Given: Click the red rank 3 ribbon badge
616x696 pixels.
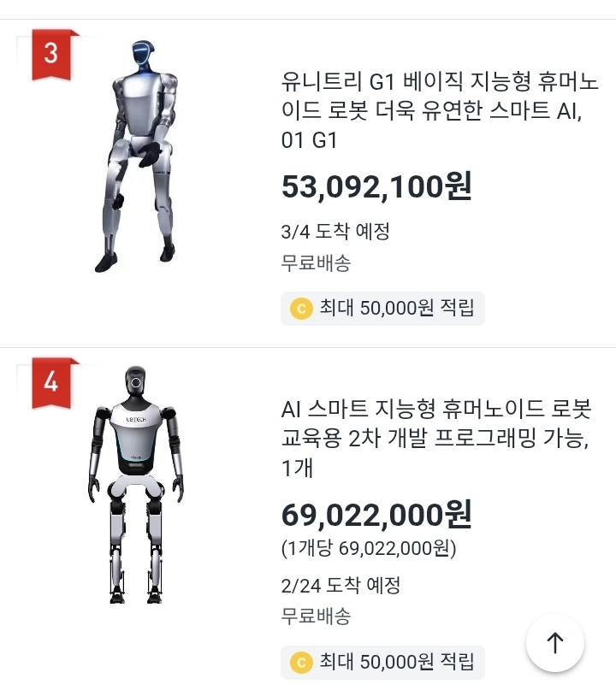Looking at the screenshot, I should point(51,54).
